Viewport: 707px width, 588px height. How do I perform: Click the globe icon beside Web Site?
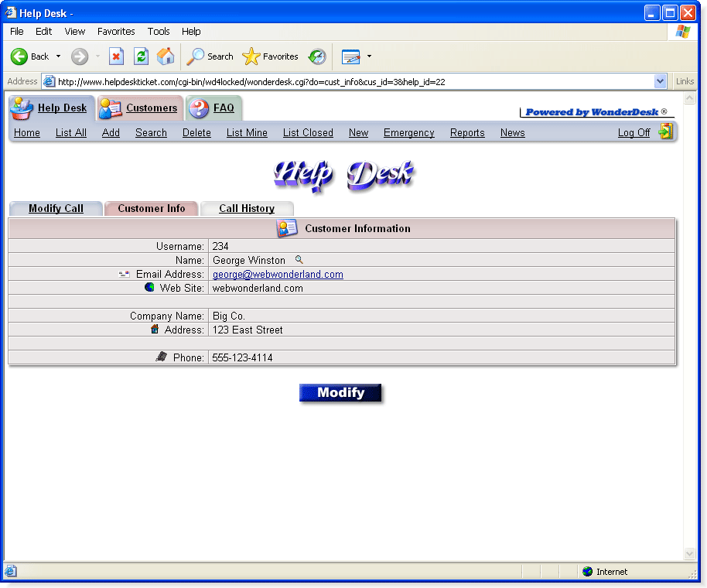tap(149, 287)
